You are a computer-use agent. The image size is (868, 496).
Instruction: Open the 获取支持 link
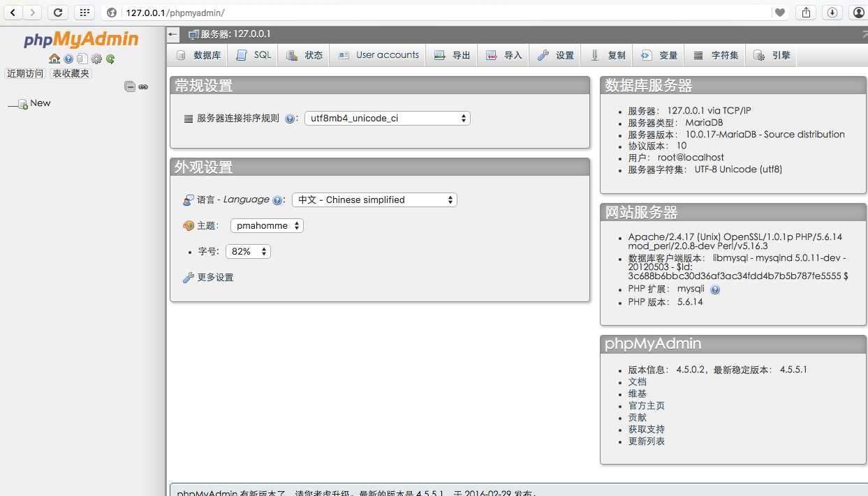click(x=646, y=429)
